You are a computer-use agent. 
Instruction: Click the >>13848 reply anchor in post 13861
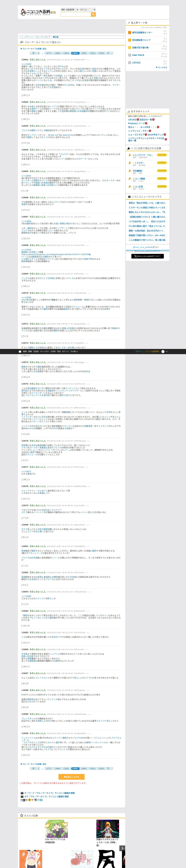[x=26, y=64]
